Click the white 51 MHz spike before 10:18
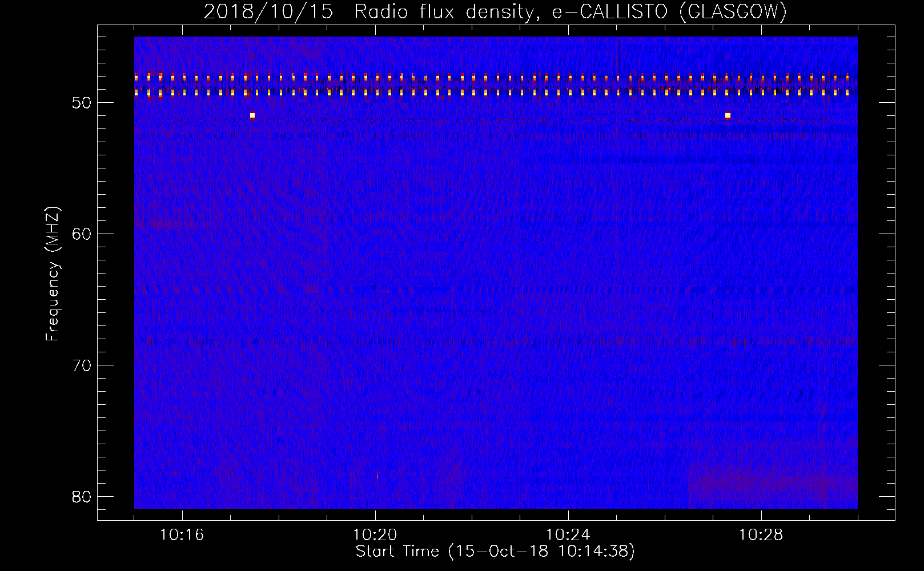924x571 pixels. pyautogui.click(x=252, y=115)
